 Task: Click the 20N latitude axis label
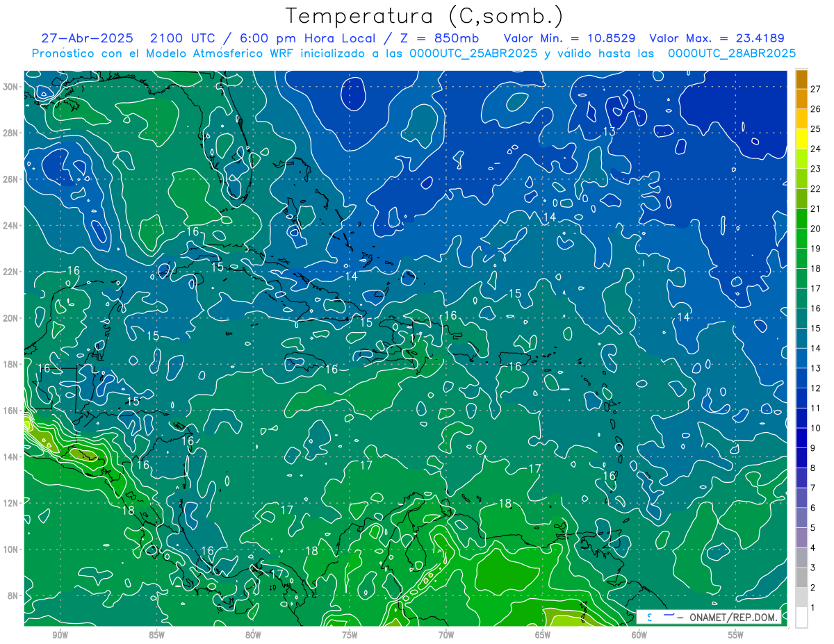coord(11,318)
